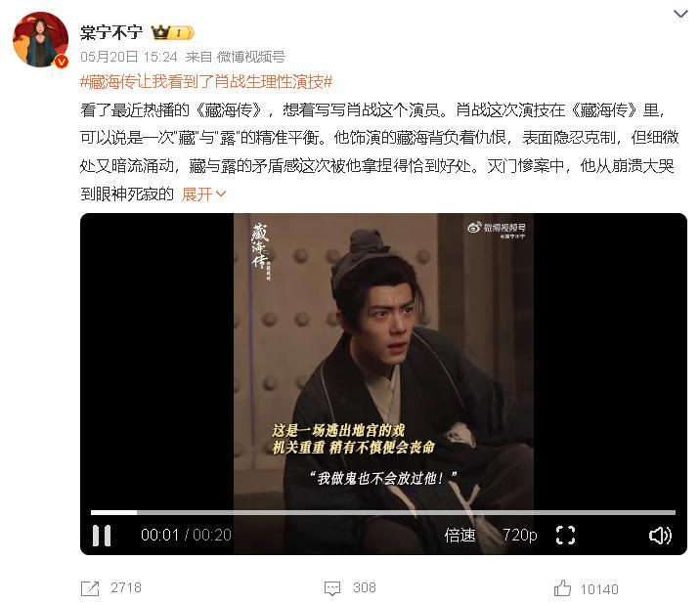The height and width of the screenshot is (604, 700).
Task: Expand the post text with 展开
Action: (204, 194)
